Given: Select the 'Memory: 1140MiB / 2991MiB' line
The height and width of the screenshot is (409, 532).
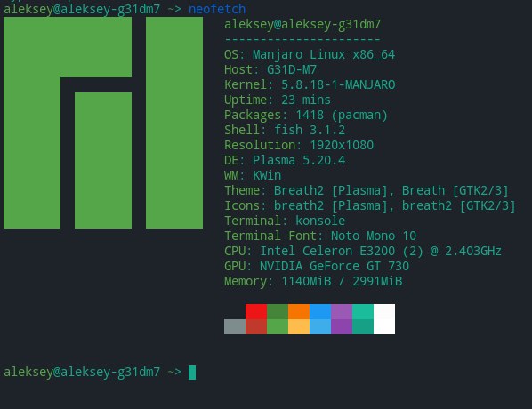Looking at the screenshot, I should click(313, 281).
